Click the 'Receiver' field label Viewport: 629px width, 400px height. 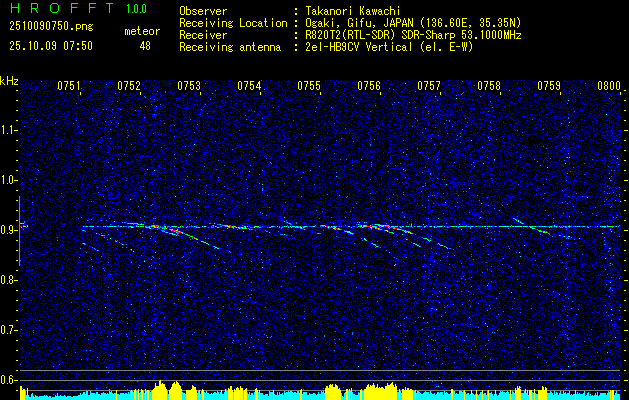(x=203, y=35)
